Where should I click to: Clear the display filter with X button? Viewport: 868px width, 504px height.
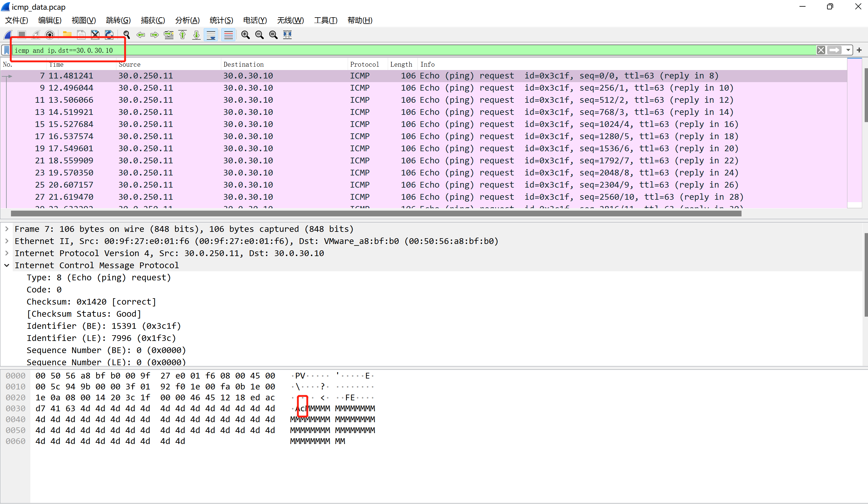tap(821, 50)
